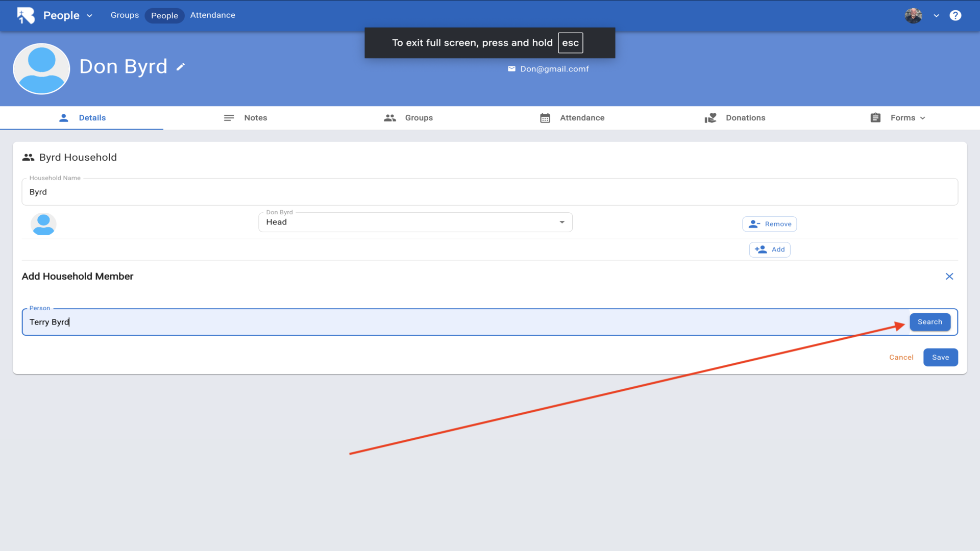Open the Donations tab
Image resolution: width=980 pixels, height=551 pixels.
pyautogui.click(x=735, y=118)
